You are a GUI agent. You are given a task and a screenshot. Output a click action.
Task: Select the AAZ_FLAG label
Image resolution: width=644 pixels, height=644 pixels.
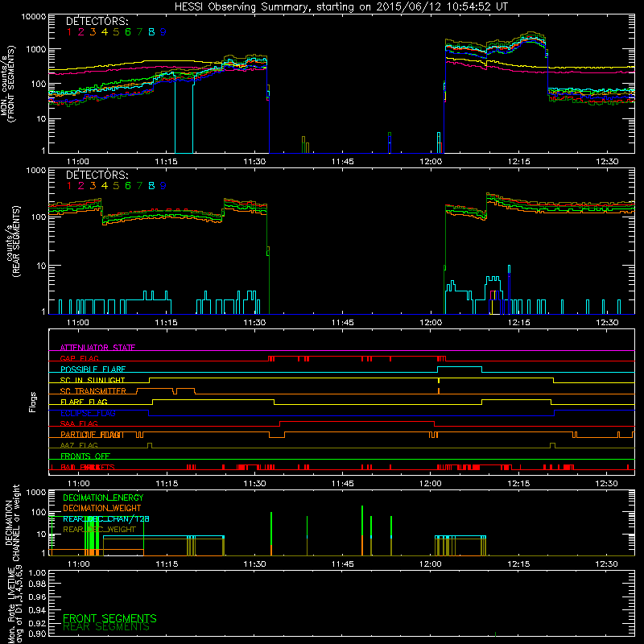79,445
